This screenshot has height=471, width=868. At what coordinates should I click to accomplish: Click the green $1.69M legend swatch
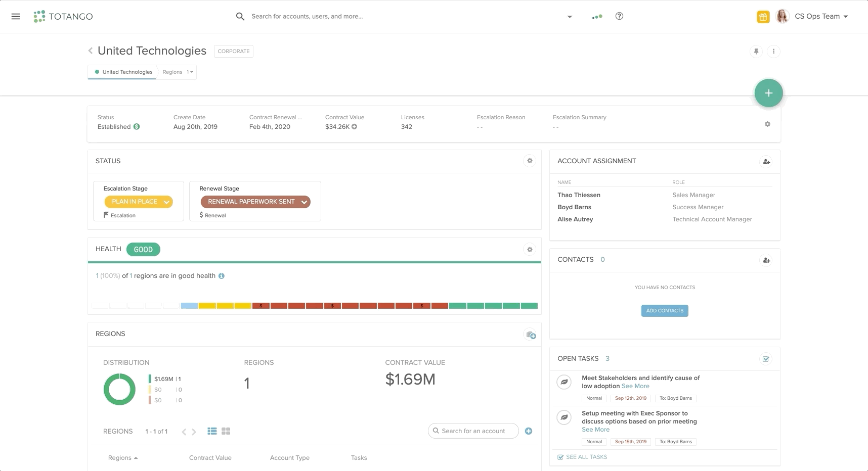pyautogui.click(x=150, y=379)
